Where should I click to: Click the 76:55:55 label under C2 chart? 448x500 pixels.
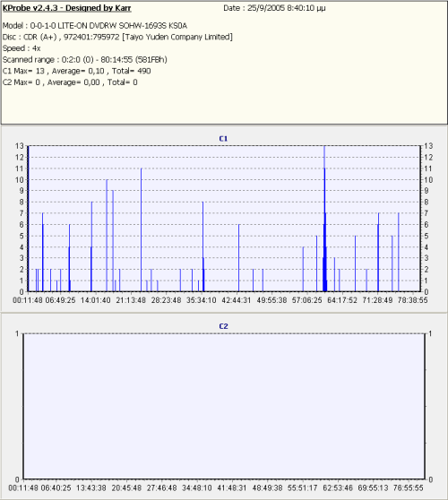pyautogui.click(x=409, y=487)
